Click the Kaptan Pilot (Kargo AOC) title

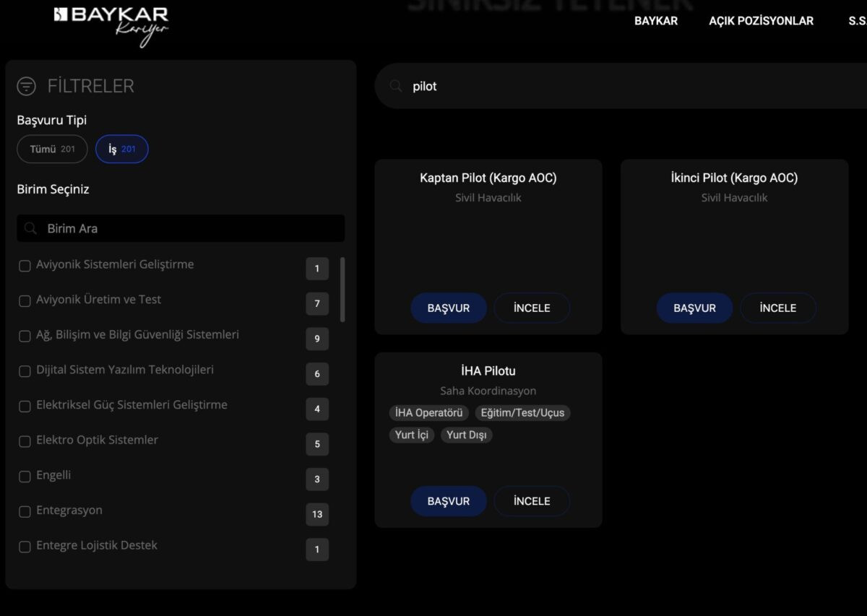pyautogui.click(x=488, y=178)
